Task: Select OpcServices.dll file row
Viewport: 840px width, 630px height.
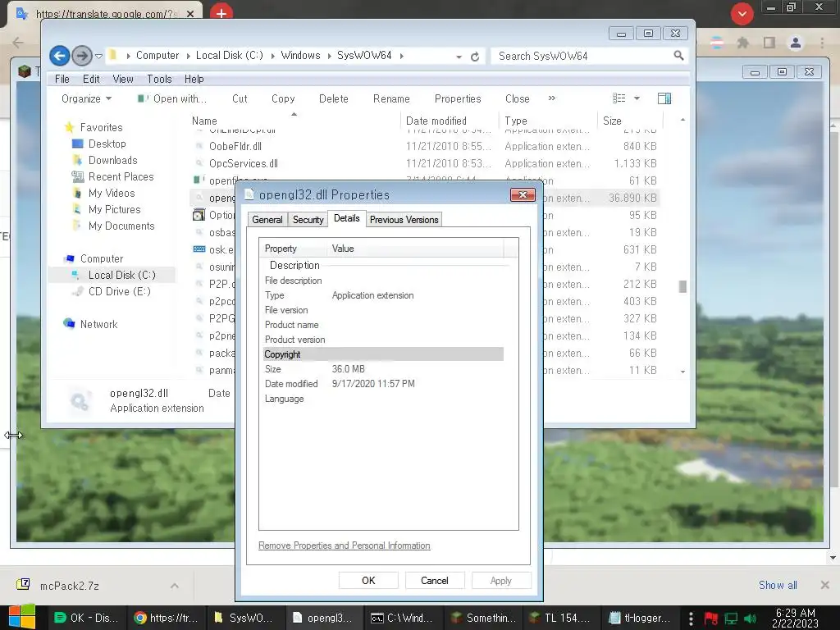Action: tap(424, 163)
